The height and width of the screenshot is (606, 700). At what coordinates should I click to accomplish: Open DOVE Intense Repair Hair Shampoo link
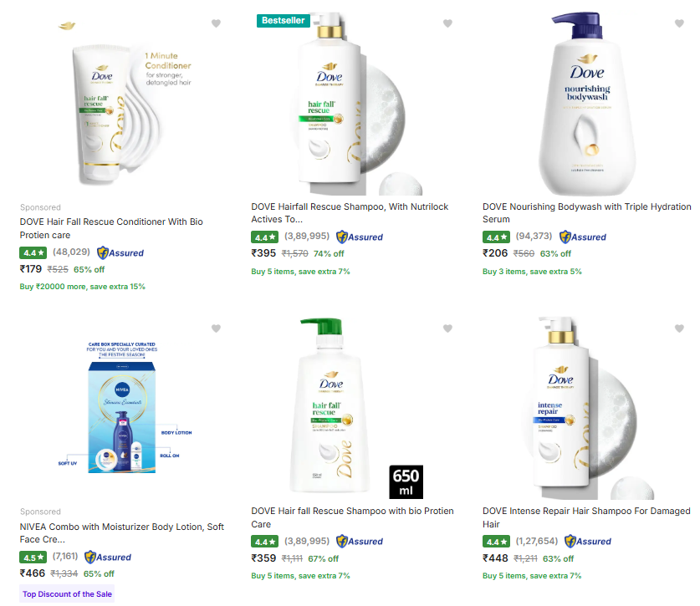click(586, 517)
